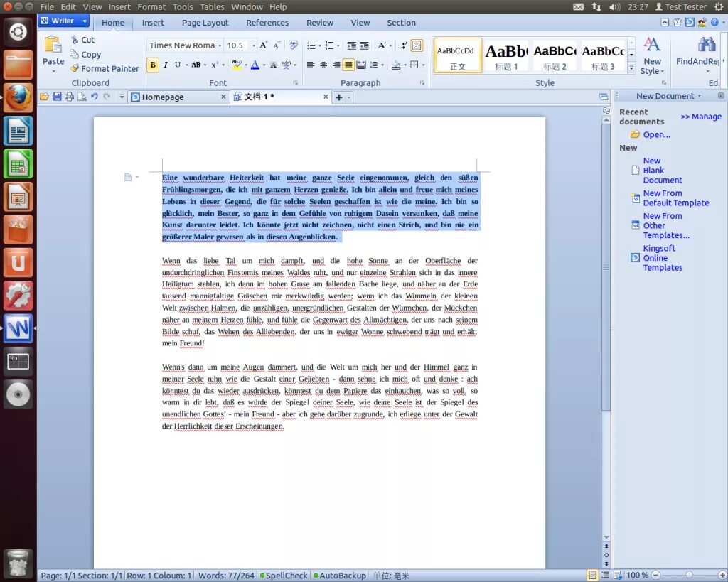Decrease font size with the smaller A icon
728x582 pixels.
[277, 45]
